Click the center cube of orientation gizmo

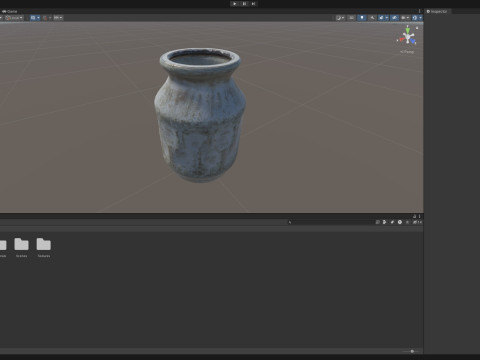[408, 37]
